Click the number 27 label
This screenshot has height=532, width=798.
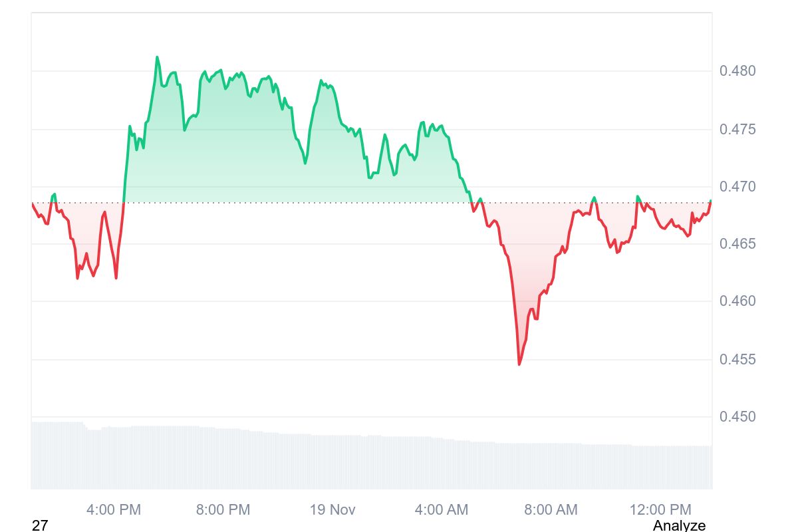tap(40, 525)
